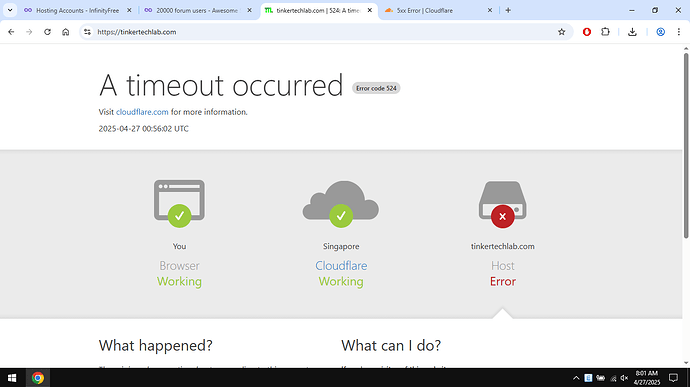Click the scrollbar down arrow
The image size is (690, 387).
point(686,363)
